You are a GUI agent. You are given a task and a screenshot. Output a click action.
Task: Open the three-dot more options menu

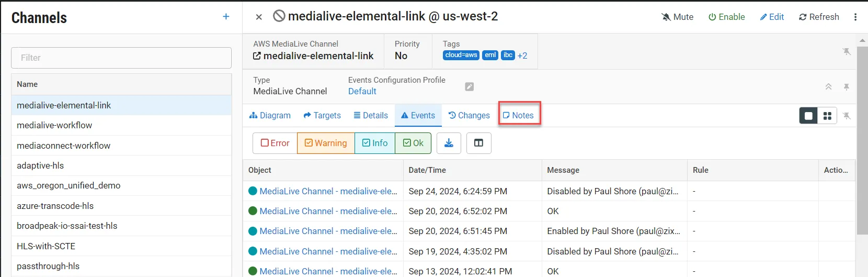[855, 17]
